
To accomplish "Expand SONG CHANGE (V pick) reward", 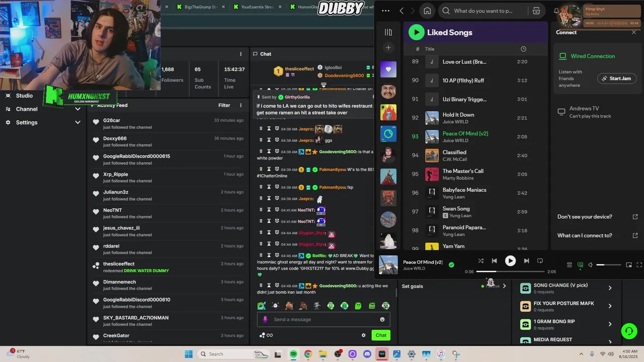I will (610, 288).
